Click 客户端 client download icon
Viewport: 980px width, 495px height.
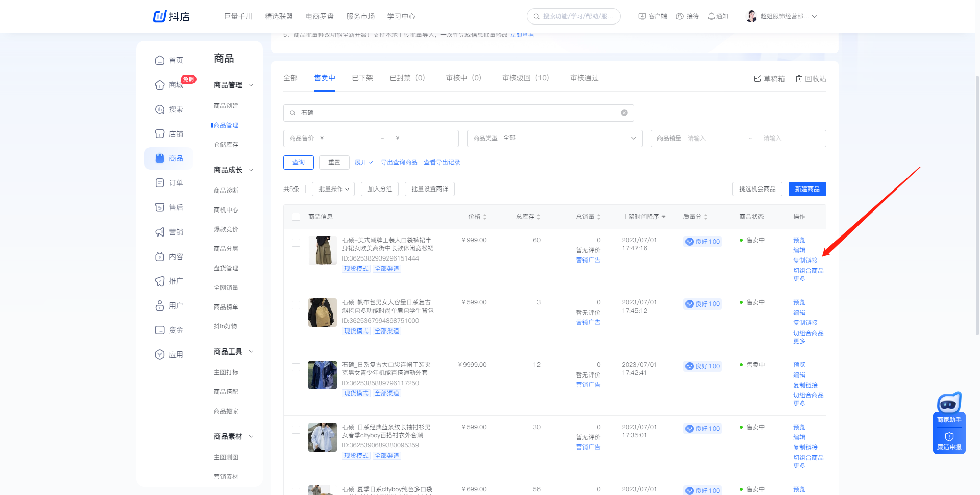pyautogui.click(x=642, y=16)
